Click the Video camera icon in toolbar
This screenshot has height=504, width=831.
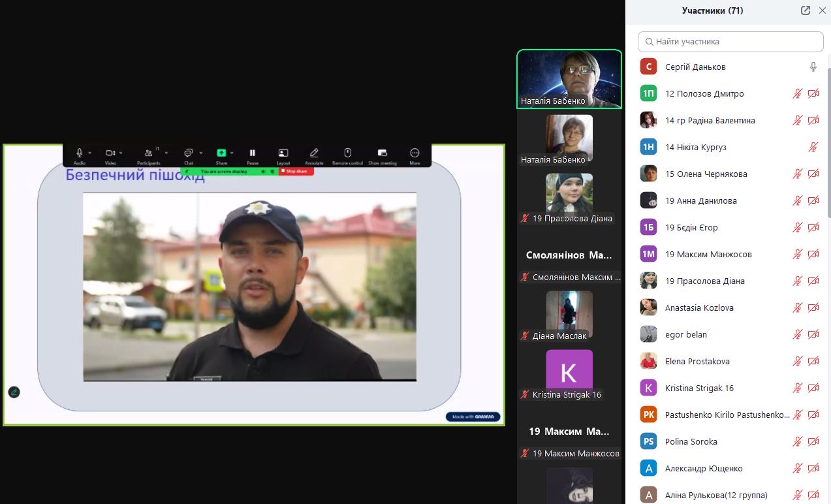[110, 153]
